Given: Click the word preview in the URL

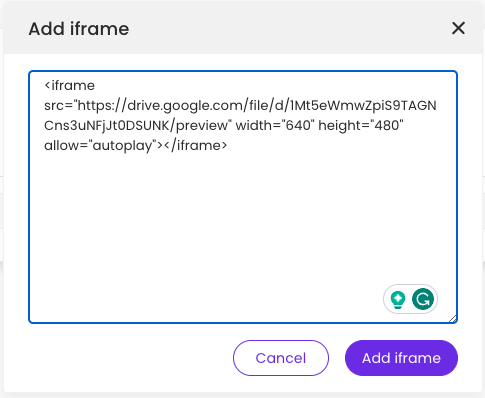Looking at the screenshot, I should click(201, 126).
